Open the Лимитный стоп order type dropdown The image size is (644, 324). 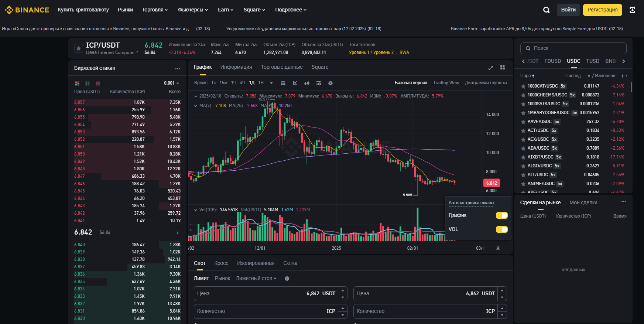tap(256, 279)
